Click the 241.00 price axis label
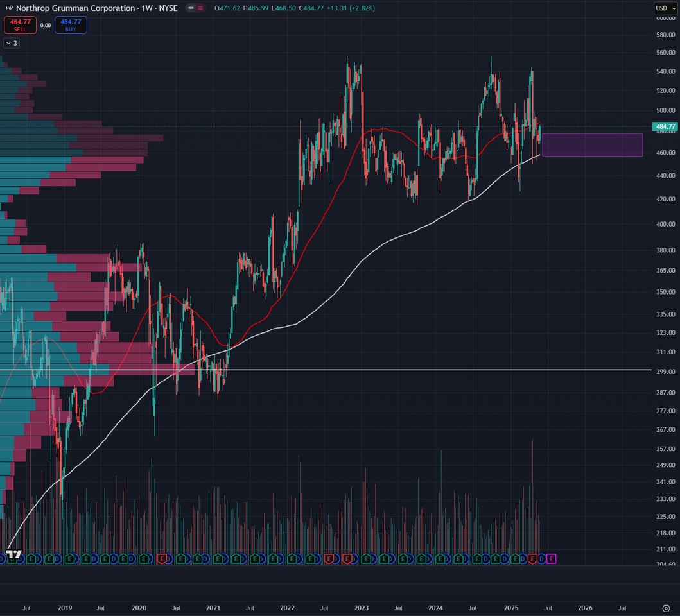This screenshot has height=616, width=680. [x=666, y=482]
